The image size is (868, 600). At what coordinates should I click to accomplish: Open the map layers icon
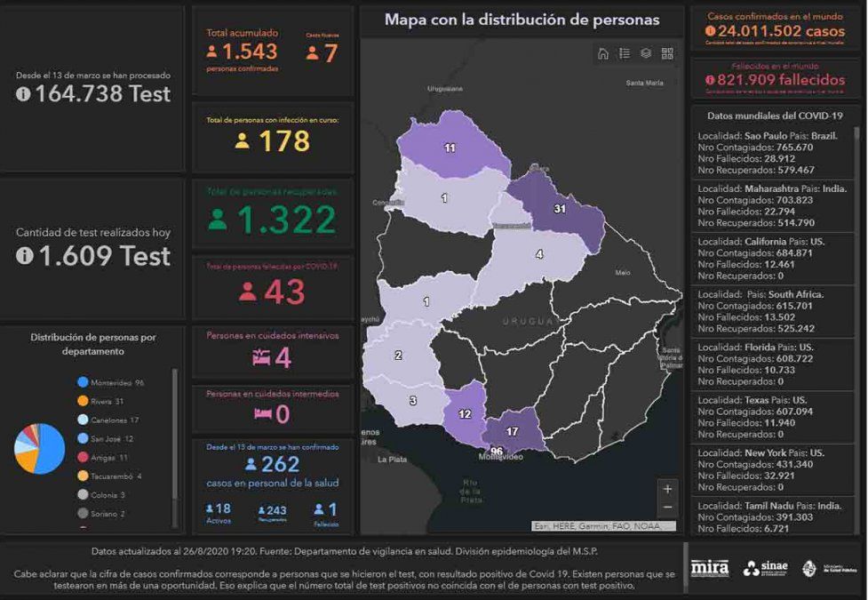(646, 53)
